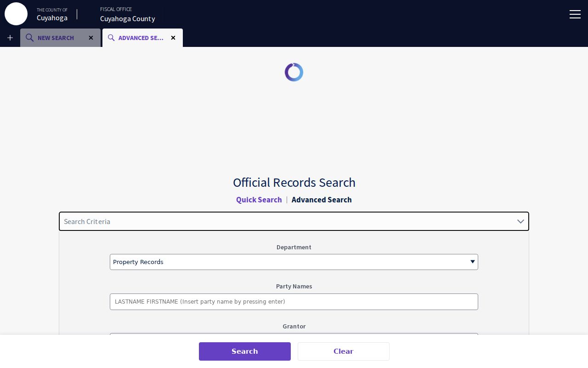Open the Quick Search link
588x368 pixels.
[x=259, y=200]
